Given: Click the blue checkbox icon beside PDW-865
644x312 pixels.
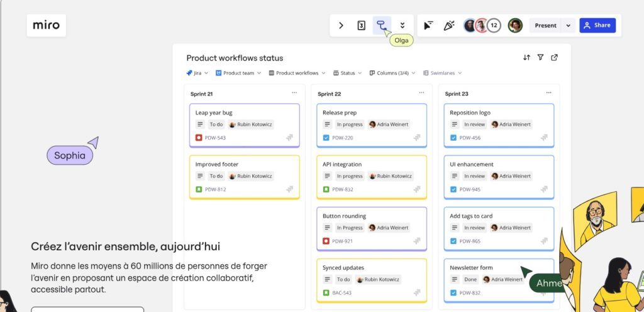Looking at the screenshot, I should click(453, 241).
